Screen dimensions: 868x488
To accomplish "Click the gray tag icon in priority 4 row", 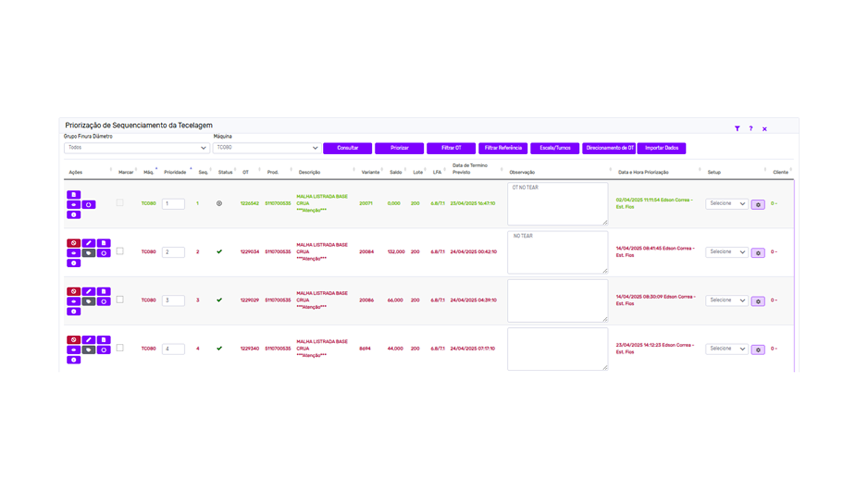I will (88, 350).
